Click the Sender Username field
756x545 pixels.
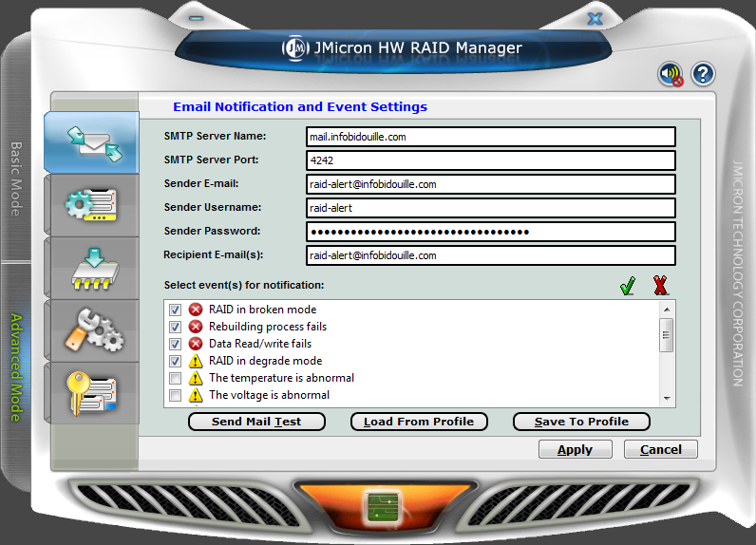(x=491, y=208)
